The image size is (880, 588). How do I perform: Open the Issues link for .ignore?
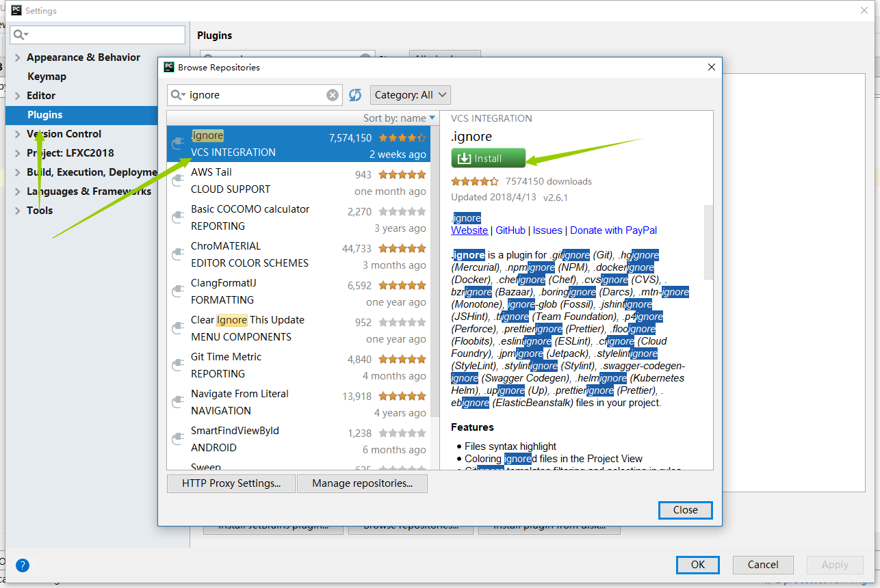[547, 230]
